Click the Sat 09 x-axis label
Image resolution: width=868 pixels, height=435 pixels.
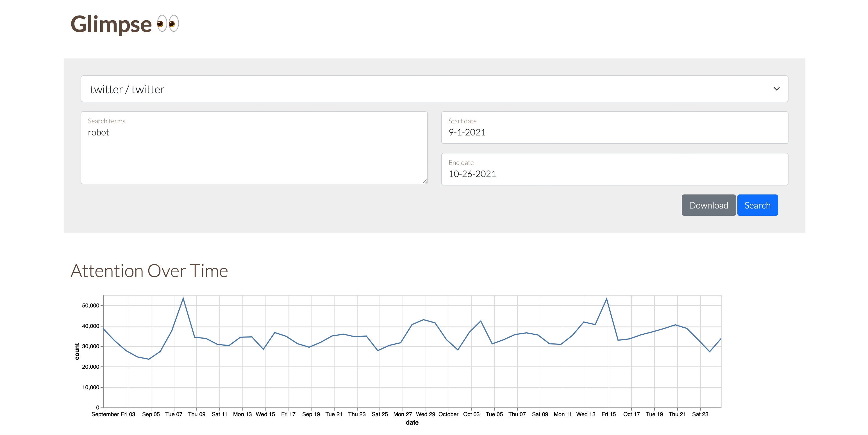[540, 414]
